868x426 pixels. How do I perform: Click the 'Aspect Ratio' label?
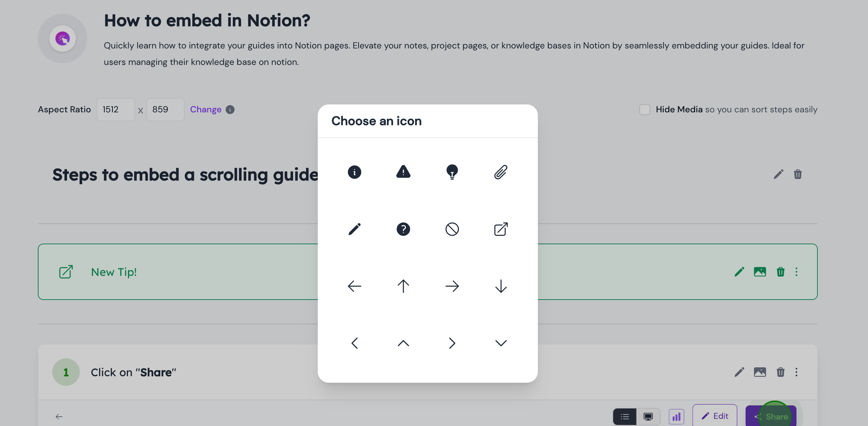pos(64,110)
